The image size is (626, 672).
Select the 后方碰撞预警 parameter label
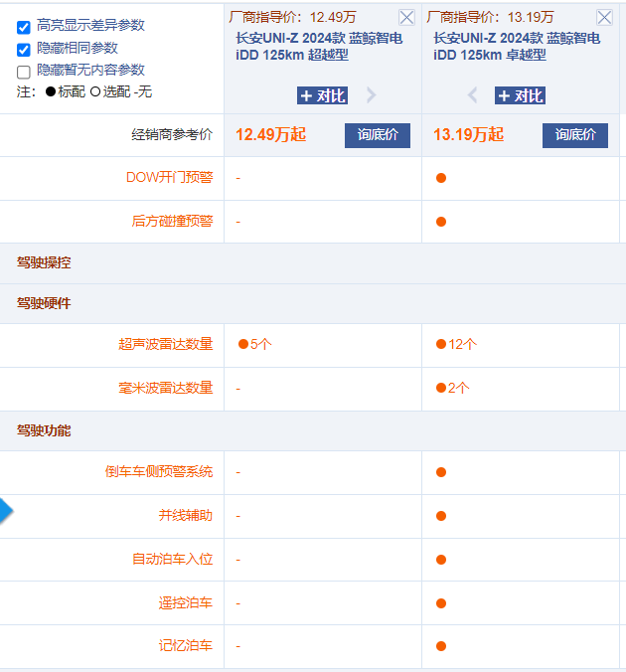[172, 221]
